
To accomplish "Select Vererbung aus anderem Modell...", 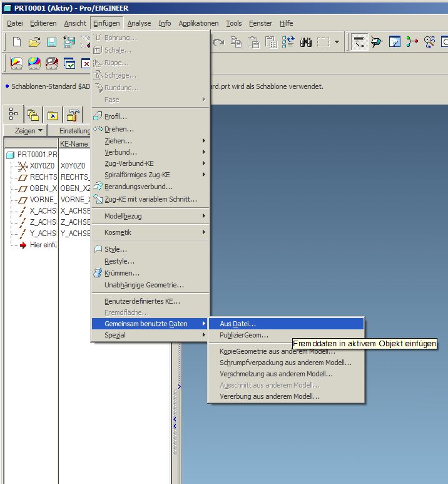I will point(286,396).
